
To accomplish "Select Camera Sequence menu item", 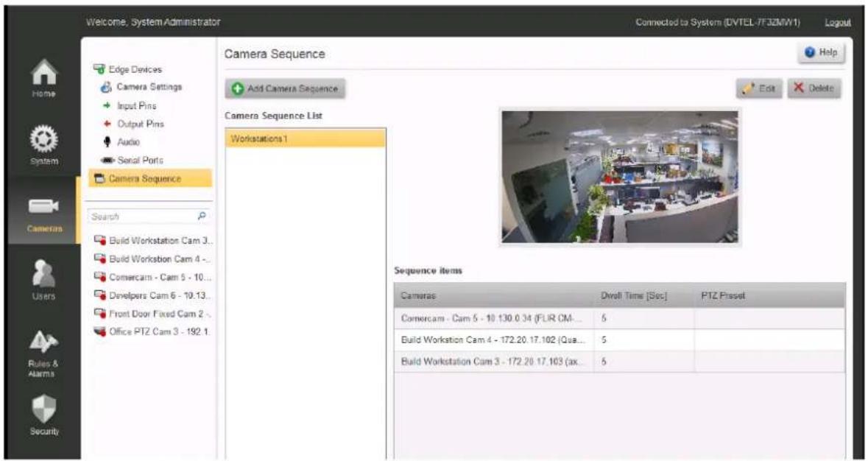I will pyautogui.click(x=150, y=179).
